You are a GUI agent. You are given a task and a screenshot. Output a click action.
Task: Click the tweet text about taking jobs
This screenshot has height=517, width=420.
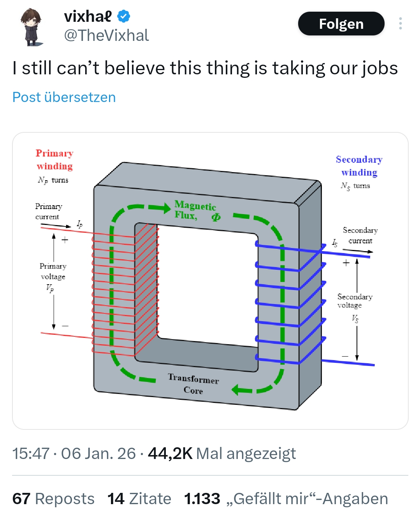click(x=205, y=68)
